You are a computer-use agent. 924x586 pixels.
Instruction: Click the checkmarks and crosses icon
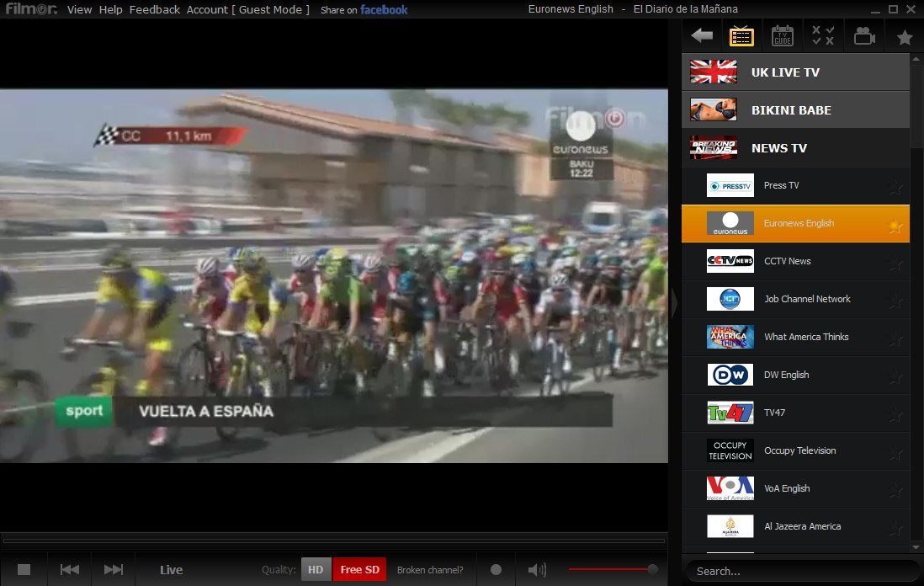822,36
